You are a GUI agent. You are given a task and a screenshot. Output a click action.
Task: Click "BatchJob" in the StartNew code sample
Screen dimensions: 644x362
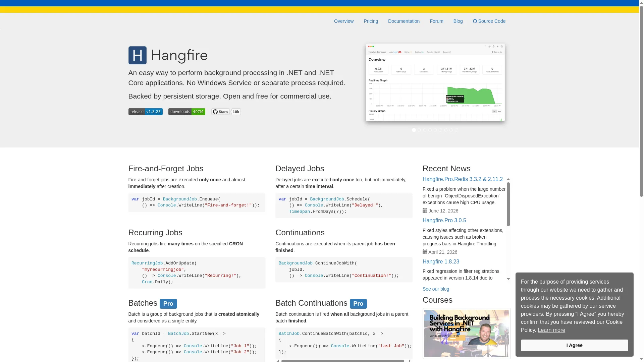[x=178, y=334]
